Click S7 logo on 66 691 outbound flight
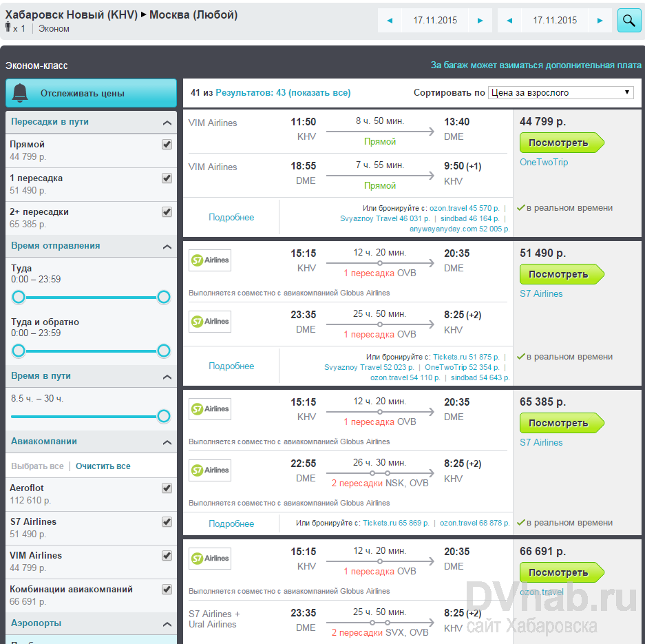The image size is (645, 644). tap(210, 559)
